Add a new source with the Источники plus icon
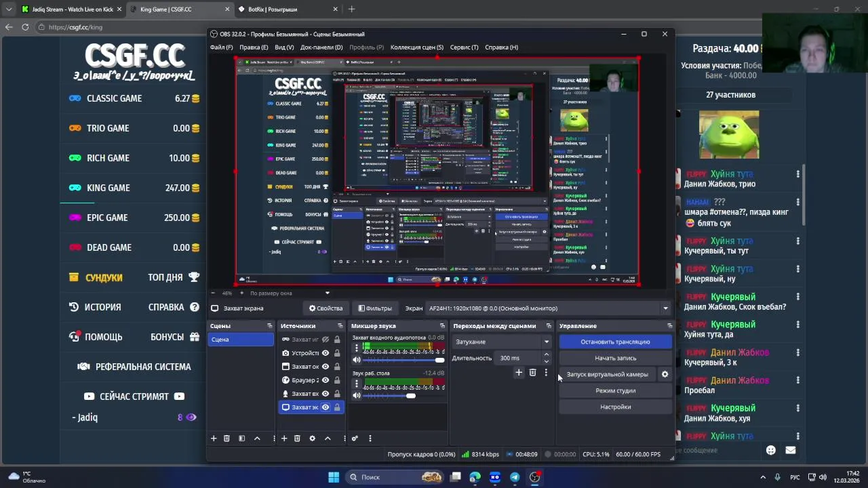Image resolution: width=868 pixels, height=488 pixels. pyautogui.click(x=284, y=439)
